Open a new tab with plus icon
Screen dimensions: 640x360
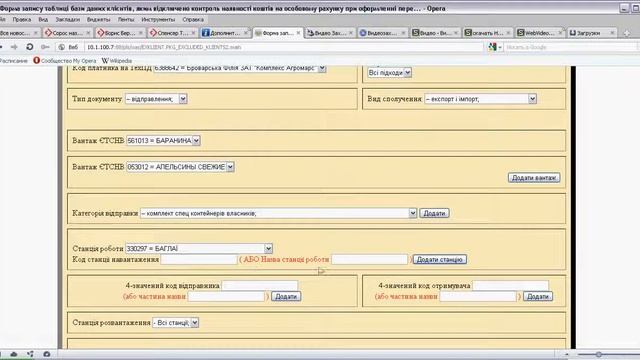coord(627,33)
